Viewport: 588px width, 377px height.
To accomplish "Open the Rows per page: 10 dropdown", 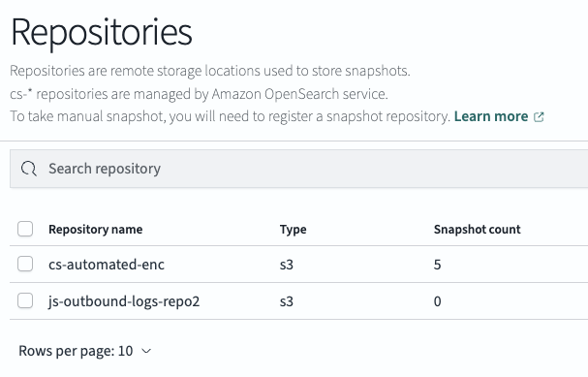I will point(85,351).
